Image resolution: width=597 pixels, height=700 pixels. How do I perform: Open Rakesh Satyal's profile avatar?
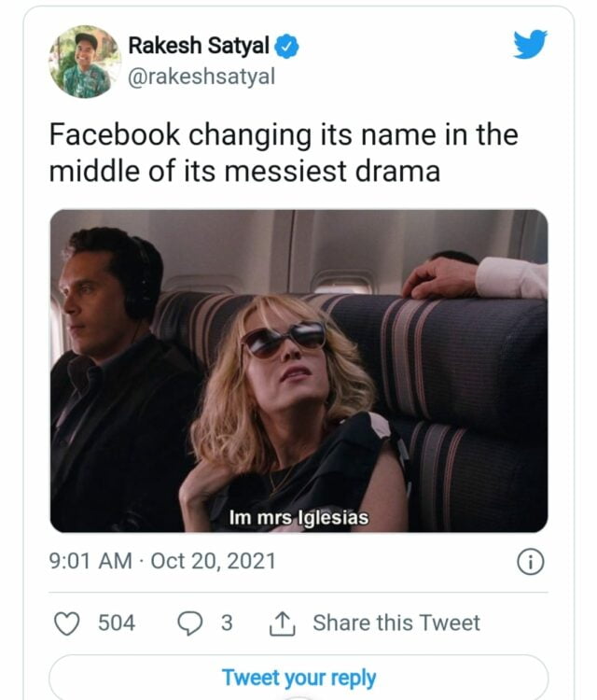pyautogui.click(x=85, y=62)
